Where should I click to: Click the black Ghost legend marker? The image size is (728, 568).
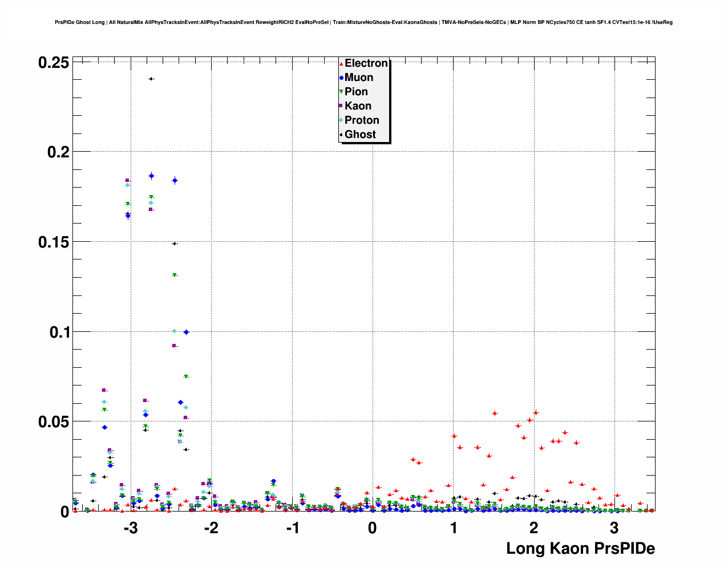[341, 135]
